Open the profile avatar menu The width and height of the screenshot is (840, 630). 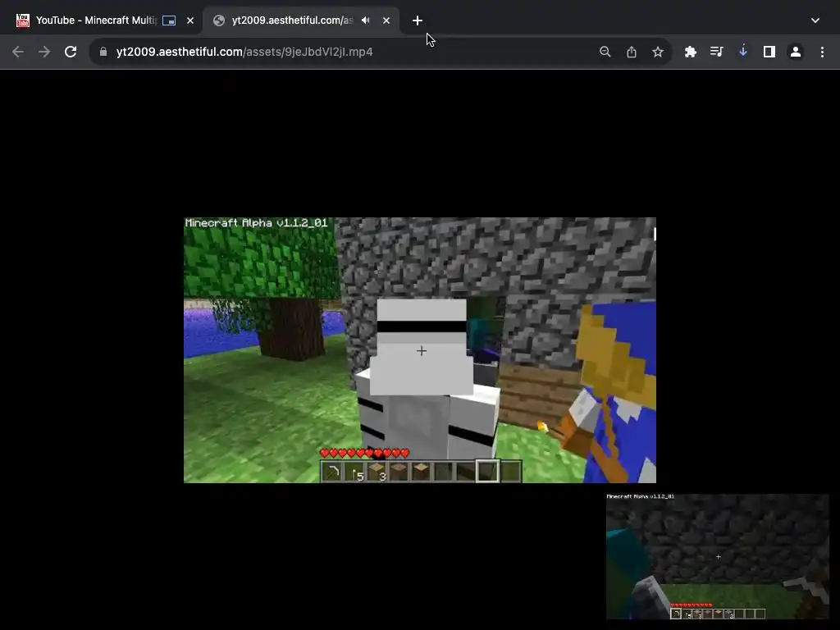[x=796, y=52]
